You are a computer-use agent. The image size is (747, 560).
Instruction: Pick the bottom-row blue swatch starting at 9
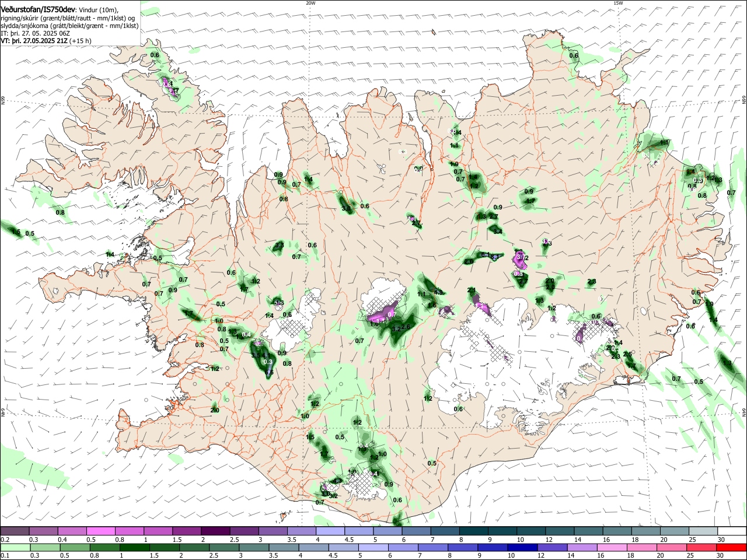tap(493, 547)
